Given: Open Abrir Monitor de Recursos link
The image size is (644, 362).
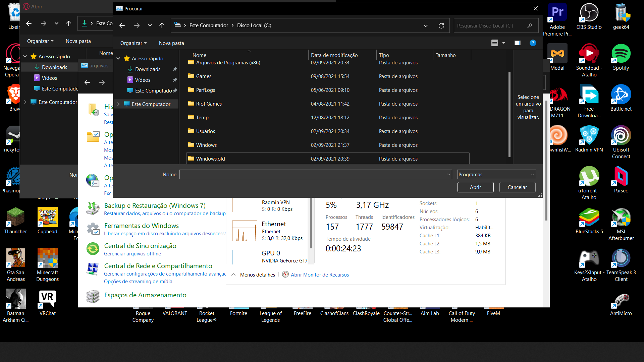Looking at the screenshot, I should (320, 275).
